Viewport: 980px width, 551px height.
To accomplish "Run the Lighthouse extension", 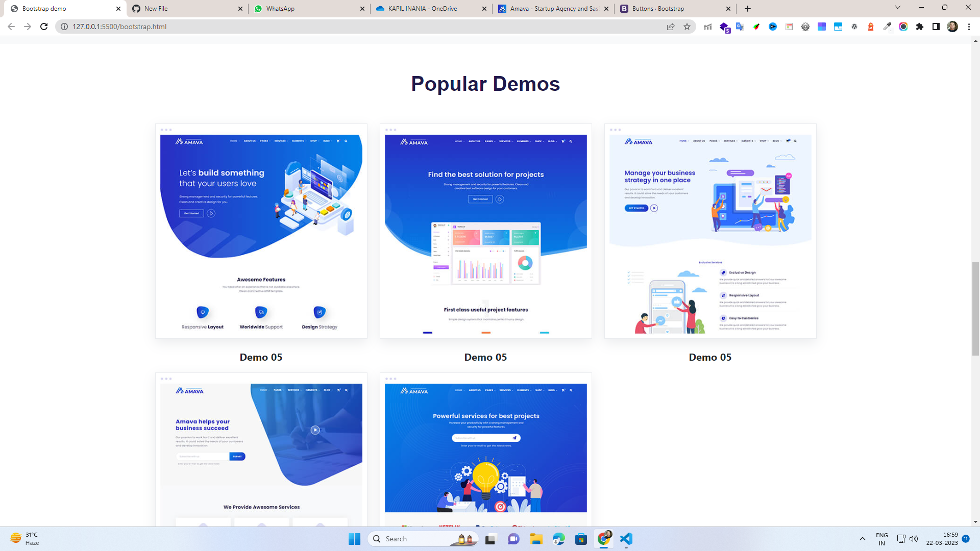I will pyautogui.click(x=871, y=27).
